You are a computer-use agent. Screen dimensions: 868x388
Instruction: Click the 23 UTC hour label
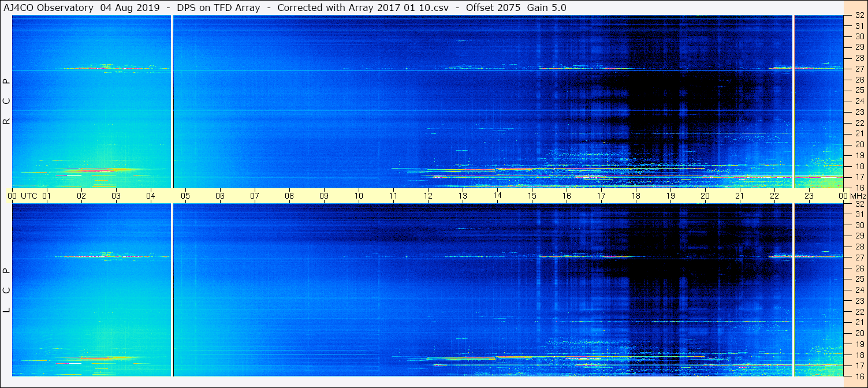point(809,196)
